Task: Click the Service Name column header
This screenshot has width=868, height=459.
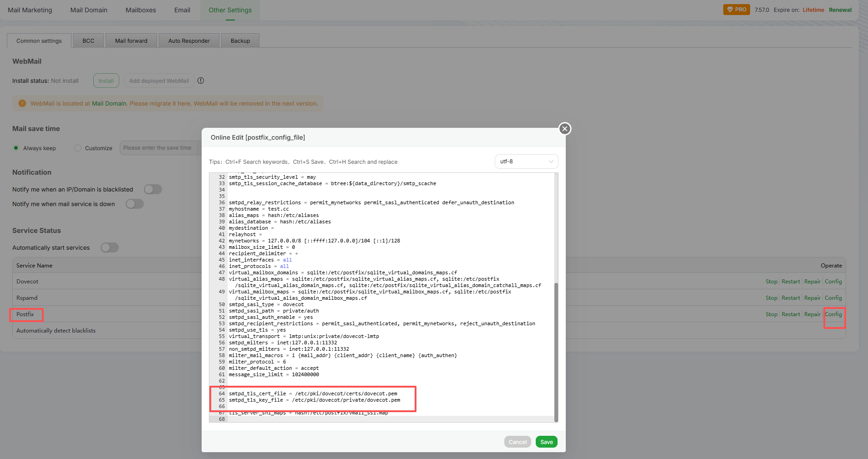Action: [34, 266]
